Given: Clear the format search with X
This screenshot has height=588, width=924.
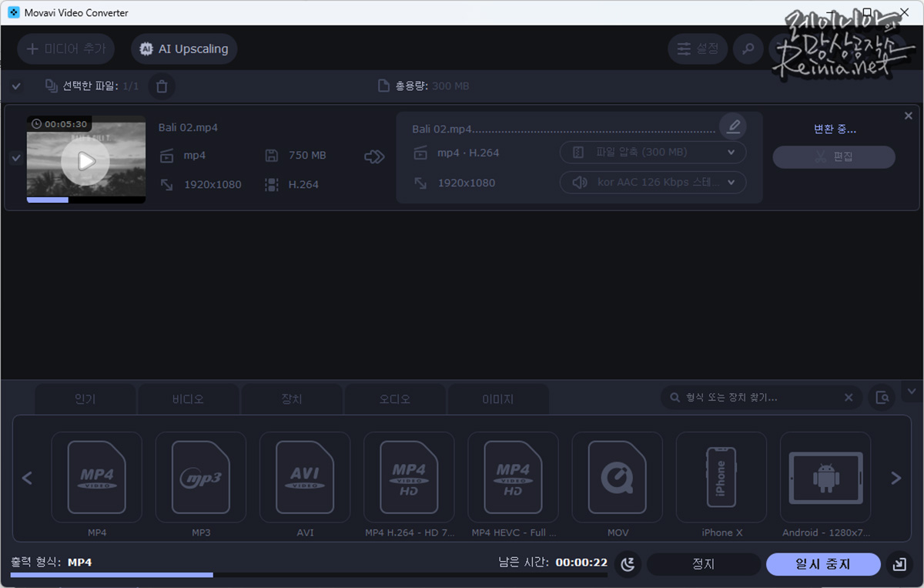Looking at the screenshot, I should 849,398.
